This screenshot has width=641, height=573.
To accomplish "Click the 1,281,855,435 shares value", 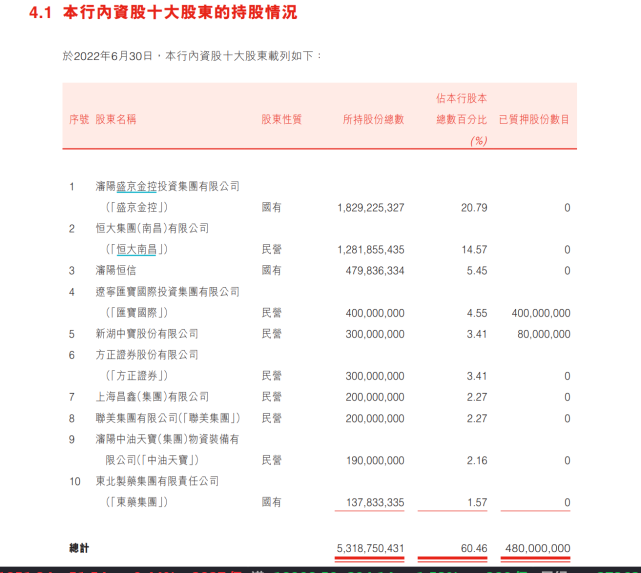I will (370, 250).
